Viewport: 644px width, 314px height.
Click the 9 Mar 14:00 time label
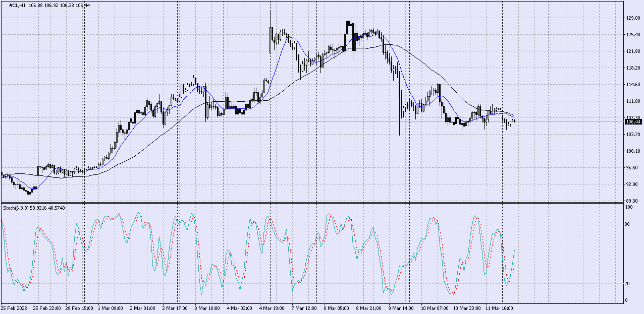coord(401,307)
